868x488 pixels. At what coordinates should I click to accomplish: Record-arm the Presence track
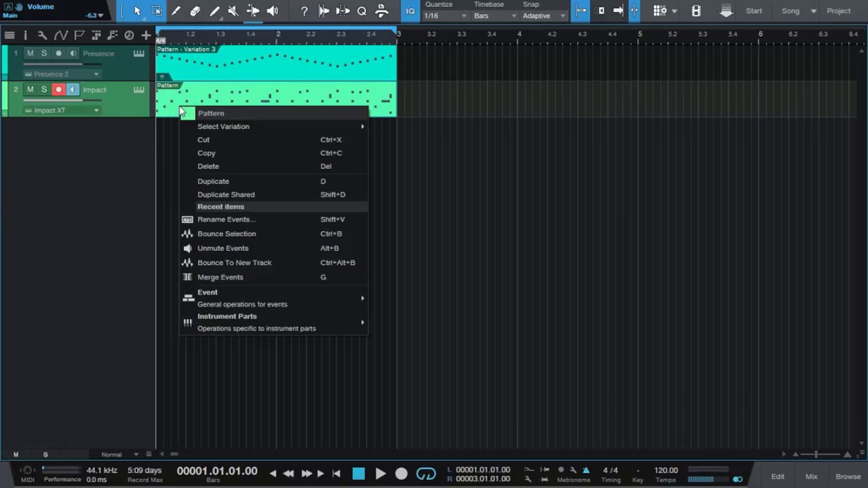pos(58,54)
